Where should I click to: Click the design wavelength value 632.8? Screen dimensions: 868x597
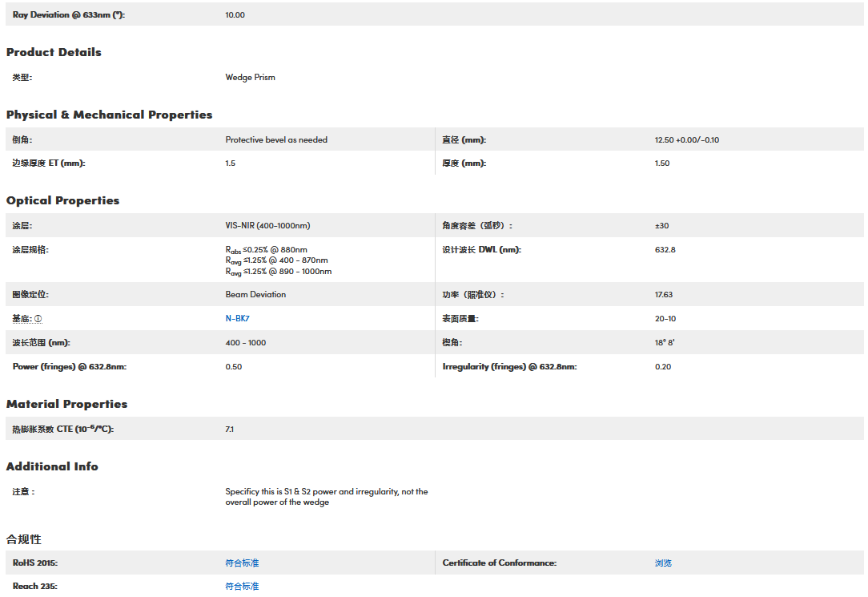[665, 250]
